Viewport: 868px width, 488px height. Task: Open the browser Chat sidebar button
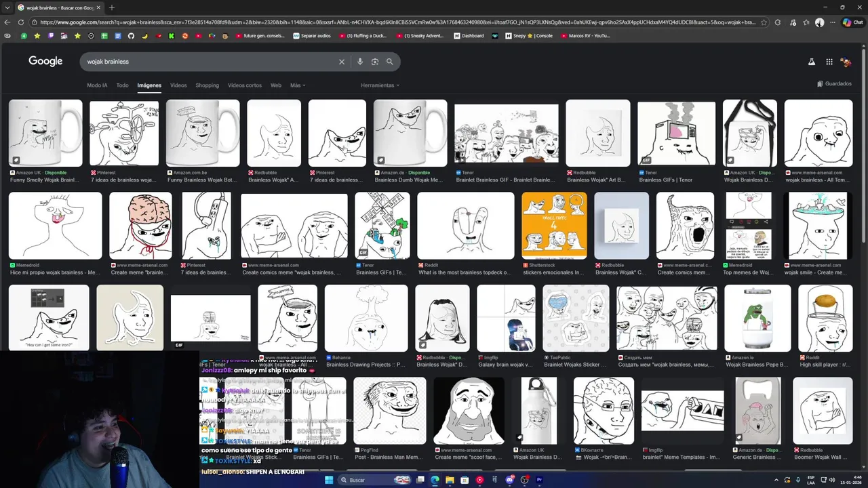[852, 22]
